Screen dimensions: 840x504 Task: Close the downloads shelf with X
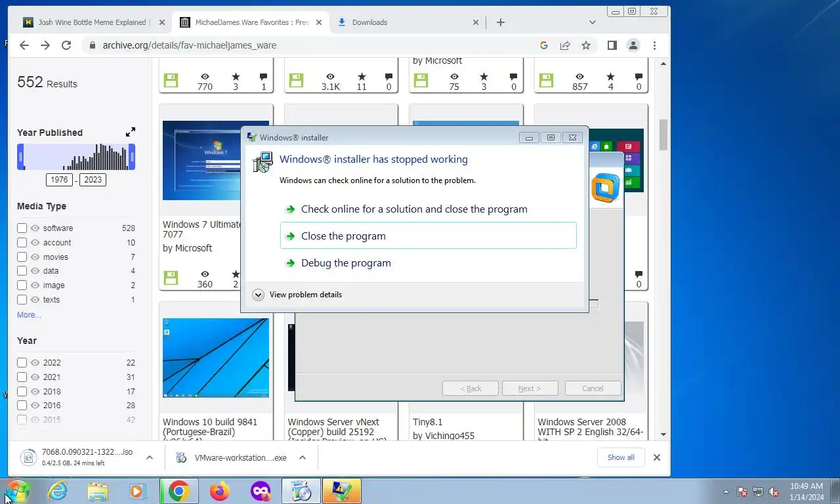(656, 457)
